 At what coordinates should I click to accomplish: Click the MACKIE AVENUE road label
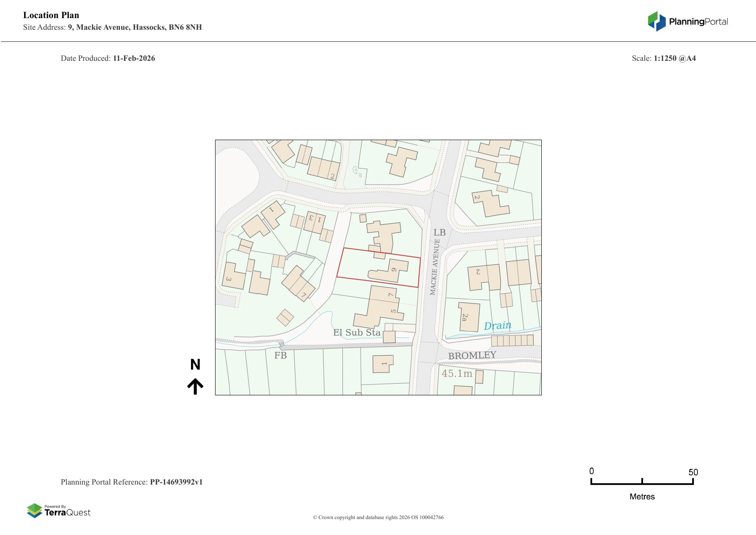[x=434, y=267]
